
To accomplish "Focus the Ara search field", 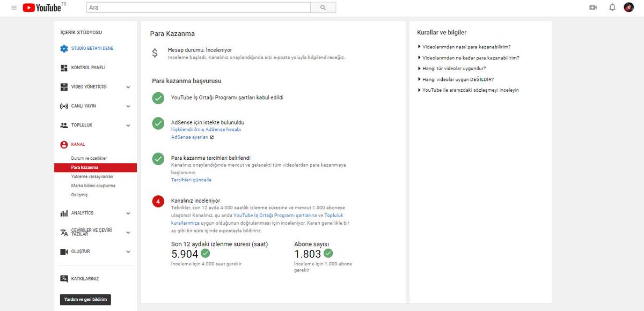I will pyautogui.click(x=199, y=8).
